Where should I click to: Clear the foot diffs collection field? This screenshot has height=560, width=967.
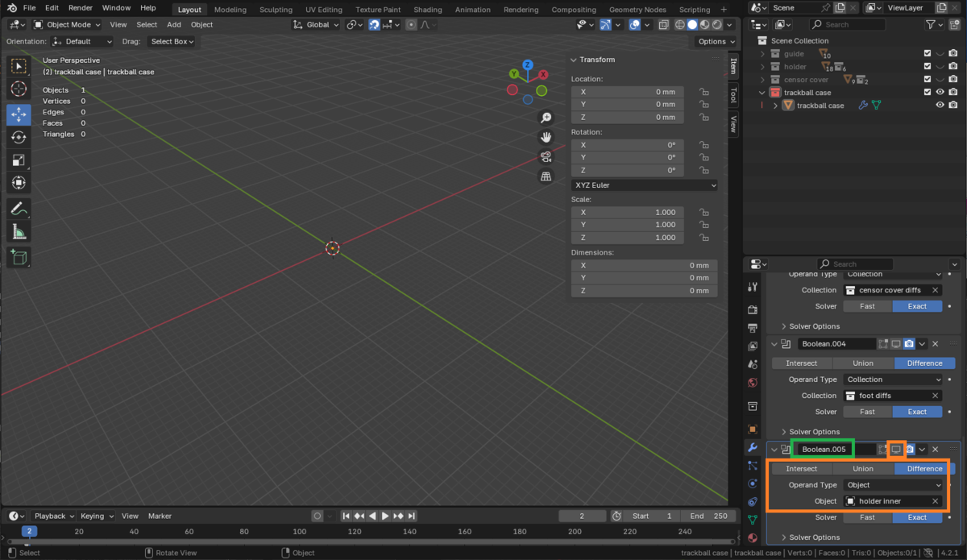(x=935, y=396)
